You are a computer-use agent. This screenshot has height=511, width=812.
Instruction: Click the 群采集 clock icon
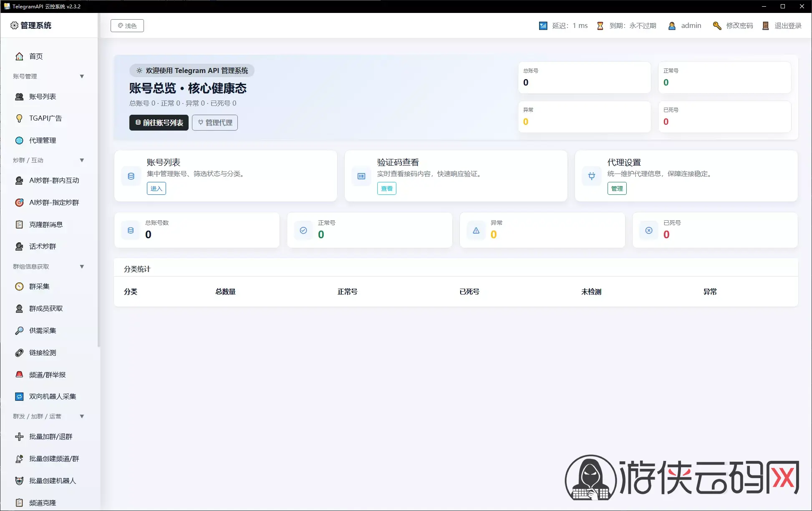click(x=19, y=287)
